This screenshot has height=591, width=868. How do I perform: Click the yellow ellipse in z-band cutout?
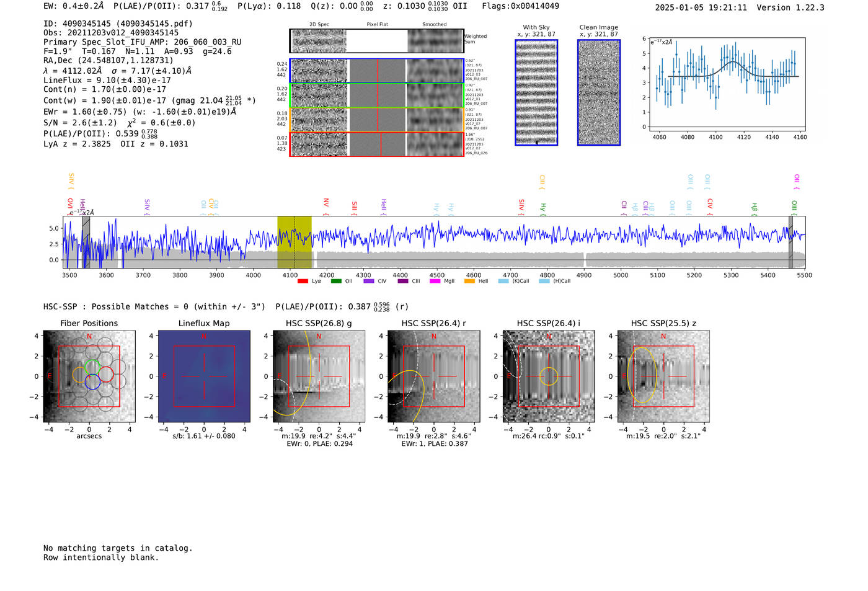tap(642, 375)
